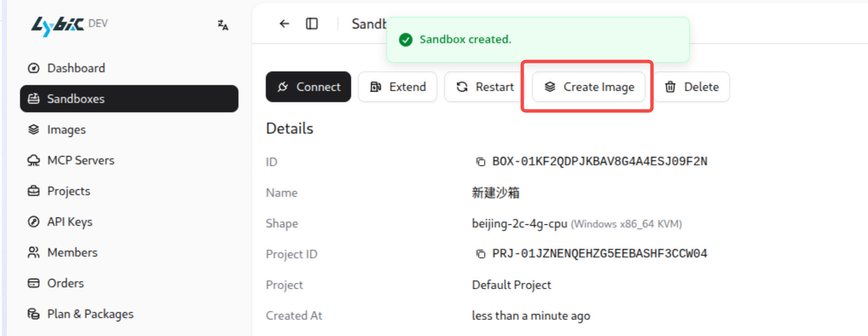Open Plan & Packages
868x336 pixels.
click(90, 314)
